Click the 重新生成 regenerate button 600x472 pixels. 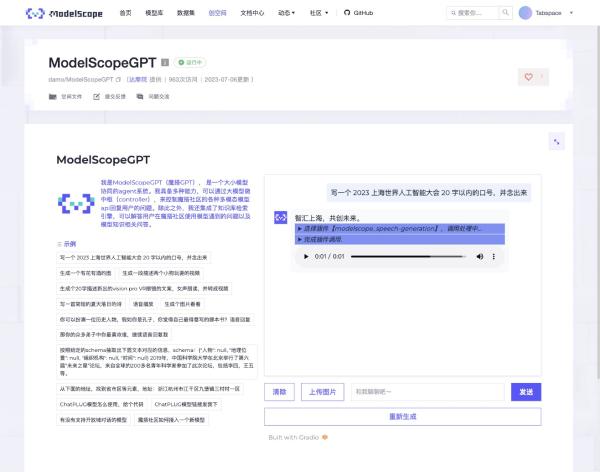[x=403, y=416]
